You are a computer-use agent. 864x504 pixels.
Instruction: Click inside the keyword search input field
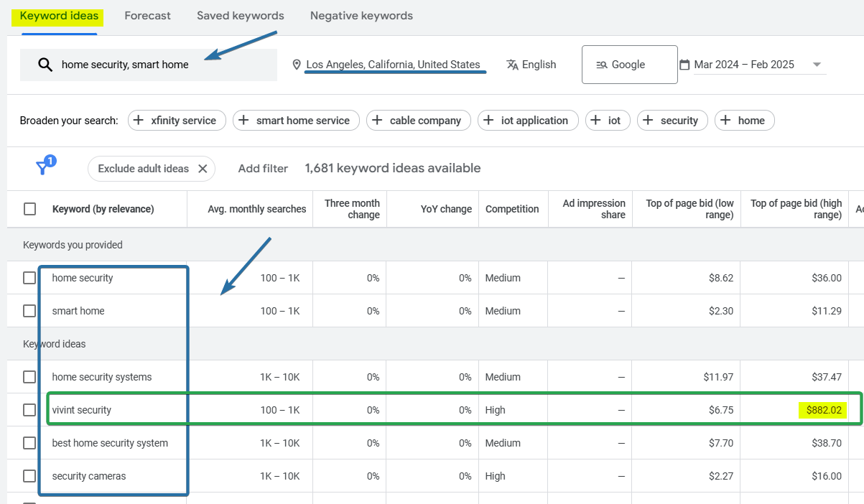144,64
